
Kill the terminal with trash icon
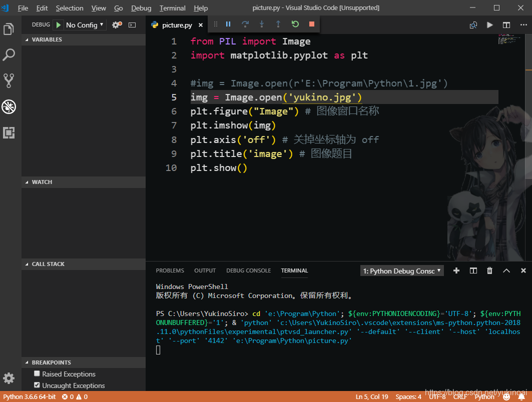click(x=489, y=270)
